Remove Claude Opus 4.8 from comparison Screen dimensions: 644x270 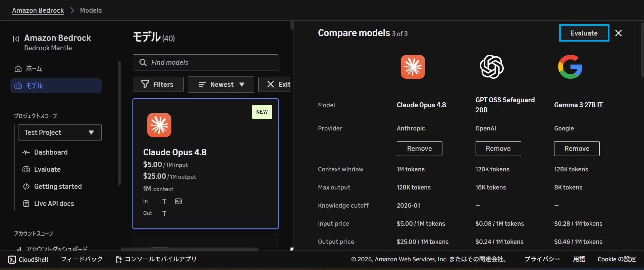pos(420,149)
